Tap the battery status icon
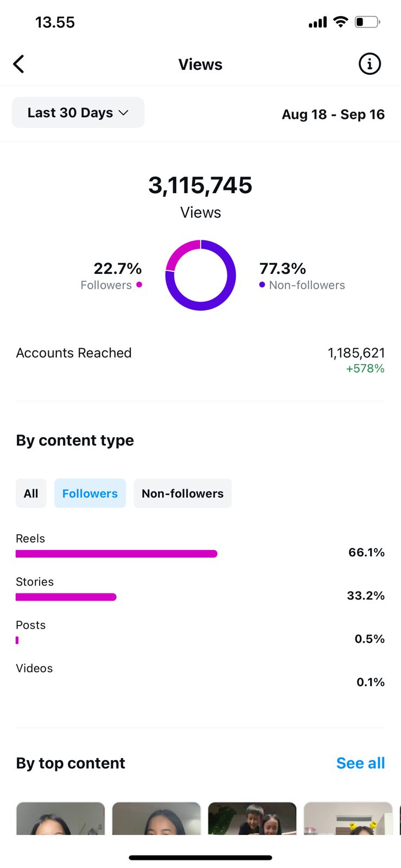 click(x=367, y=22)
